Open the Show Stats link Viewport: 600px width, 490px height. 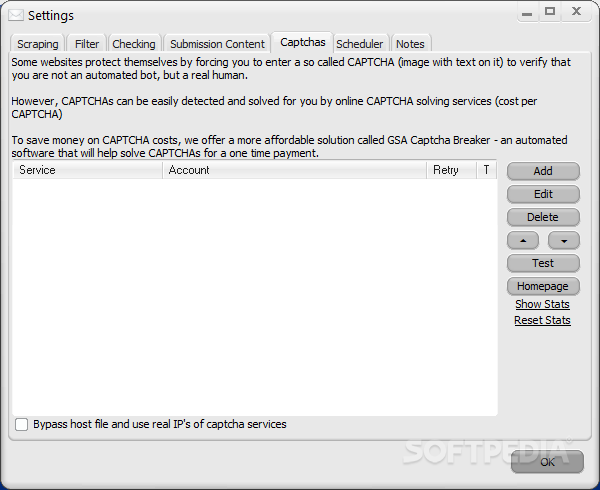[542, 304]
